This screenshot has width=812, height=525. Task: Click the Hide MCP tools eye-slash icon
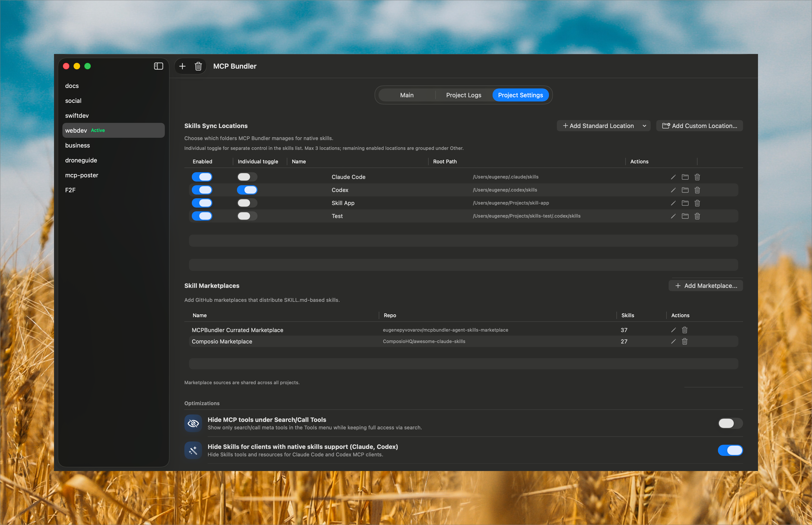(193, 423)
